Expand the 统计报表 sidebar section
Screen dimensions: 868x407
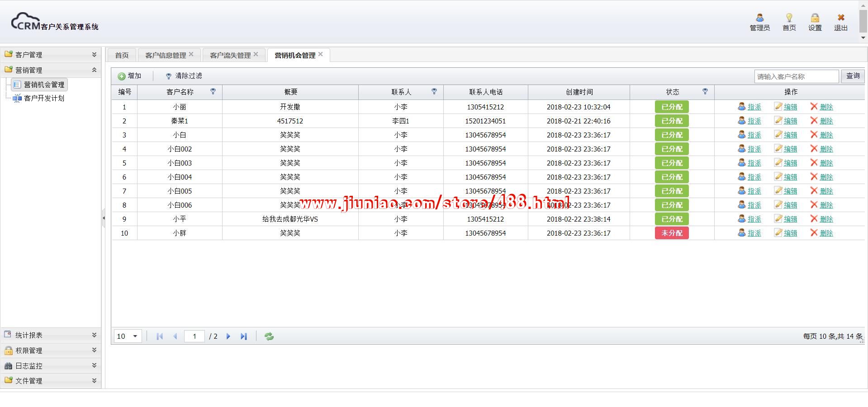pyautogui.click(x=94, y=335)
